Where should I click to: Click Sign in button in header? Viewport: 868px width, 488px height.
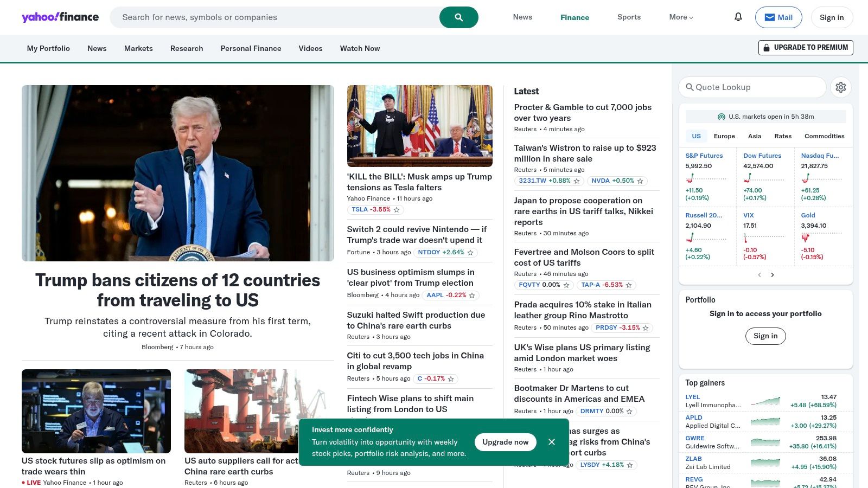pos(832,17)
